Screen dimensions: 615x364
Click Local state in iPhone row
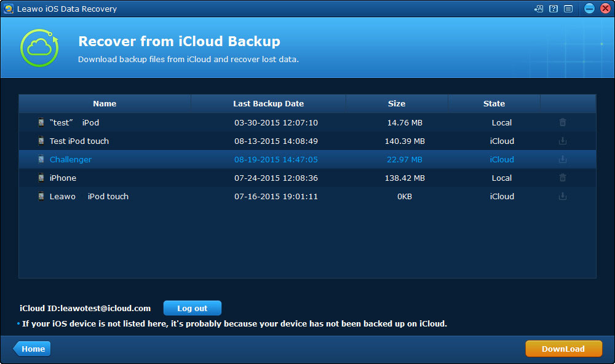(x=502, y=178)
